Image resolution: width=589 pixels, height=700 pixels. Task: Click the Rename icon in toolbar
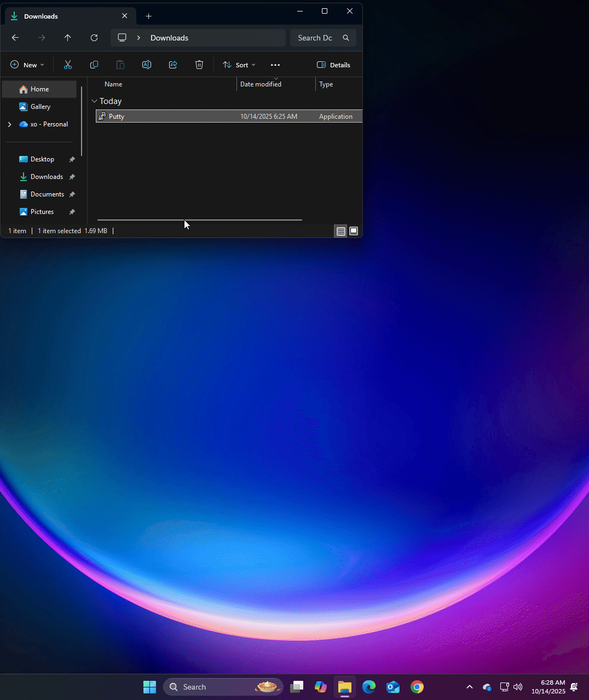pyautogui.click(x=147, y=65)
